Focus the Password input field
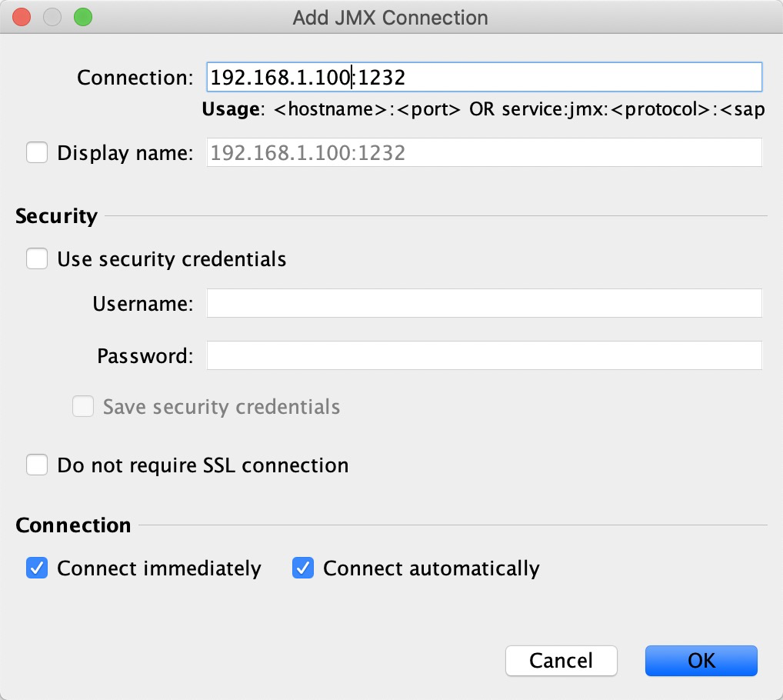This screenshot has height=700, width=783. click(484, 355)
